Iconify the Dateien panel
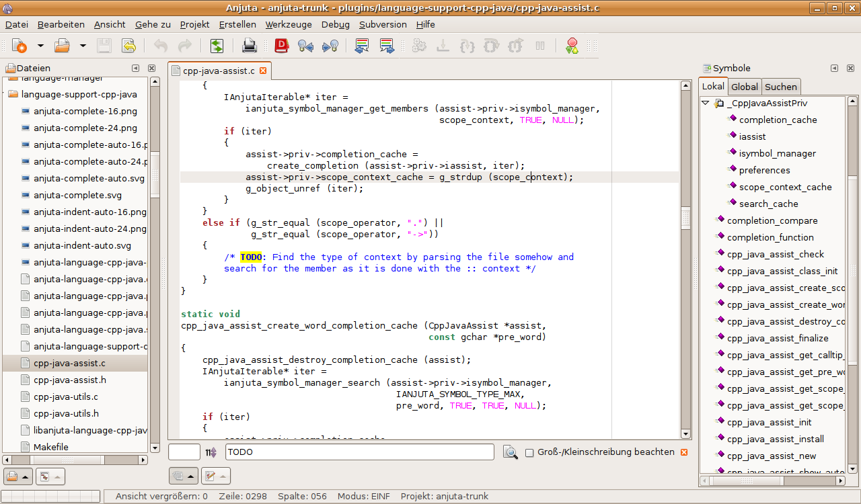This screenshot has height=504, width=861. [x=136, y=68]
